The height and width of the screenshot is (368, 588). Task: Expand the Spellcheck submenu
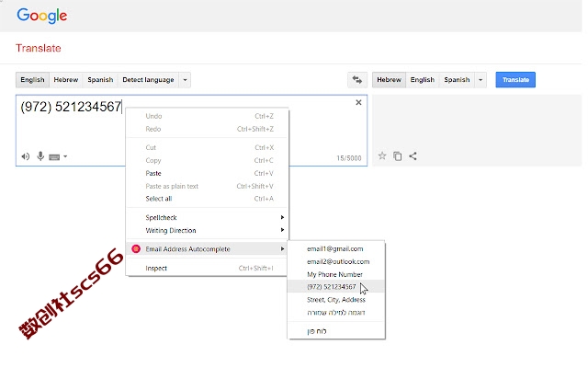(x=208, y=217)
